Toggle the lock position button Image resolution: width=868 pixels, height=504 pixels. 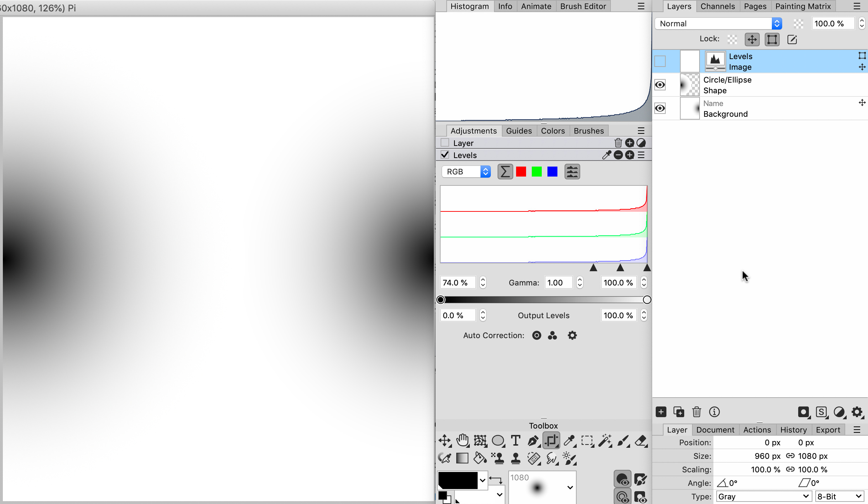[x=752, y=39]
